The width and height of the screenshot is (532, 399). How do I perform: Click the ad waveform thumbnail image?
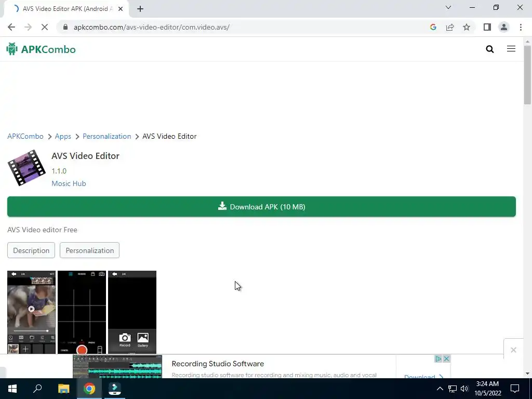(117, 367)
